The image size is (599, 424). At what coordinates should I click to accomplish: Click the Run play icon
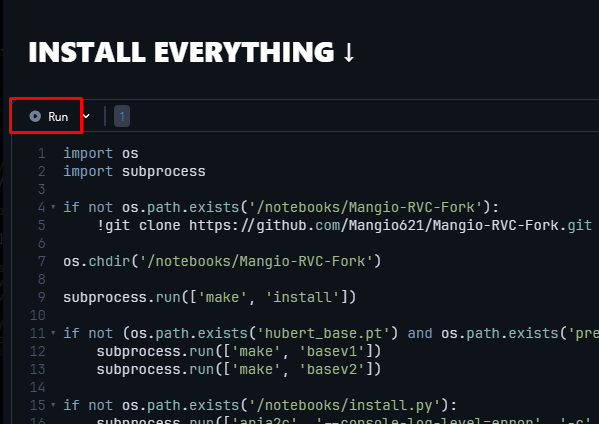35,116
